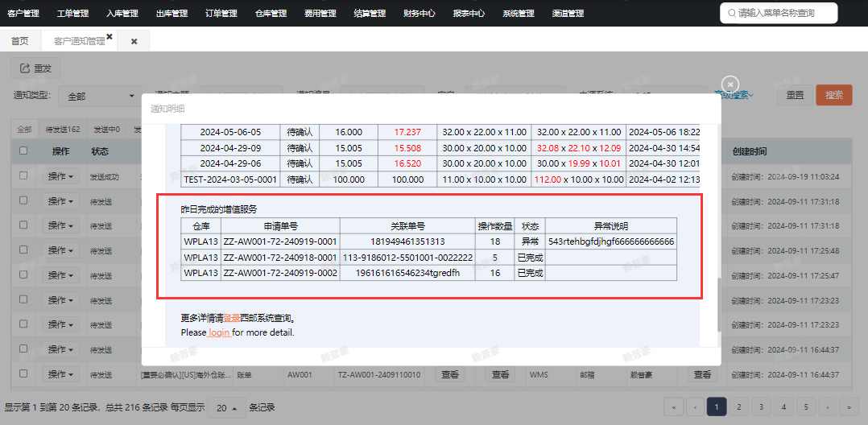Image resolution: width=868 pixels, height=425 pixels.
Task: Go to page 4 in pagination
Action: (x=783, y=406)
